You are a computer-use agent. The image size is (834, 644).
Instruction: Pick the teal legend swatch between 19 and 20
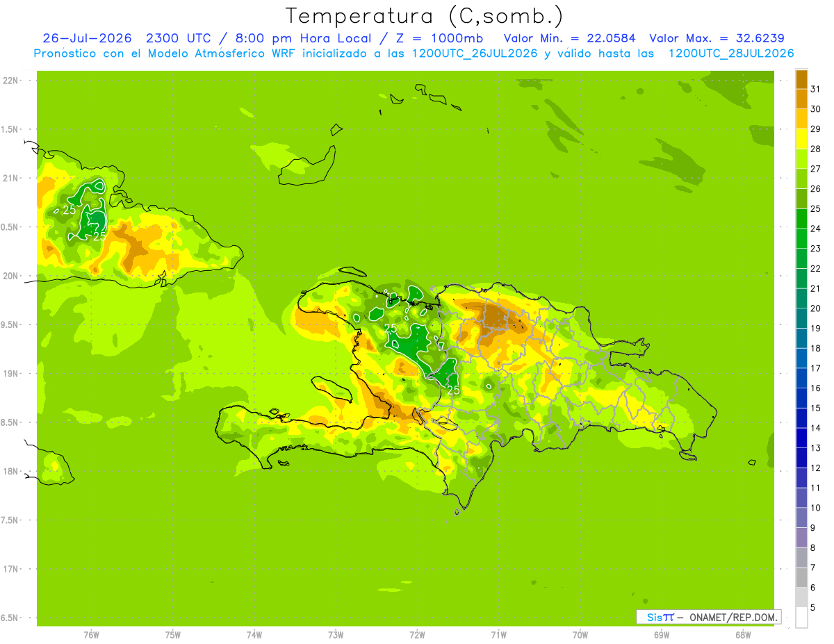[x=801, y=318]
